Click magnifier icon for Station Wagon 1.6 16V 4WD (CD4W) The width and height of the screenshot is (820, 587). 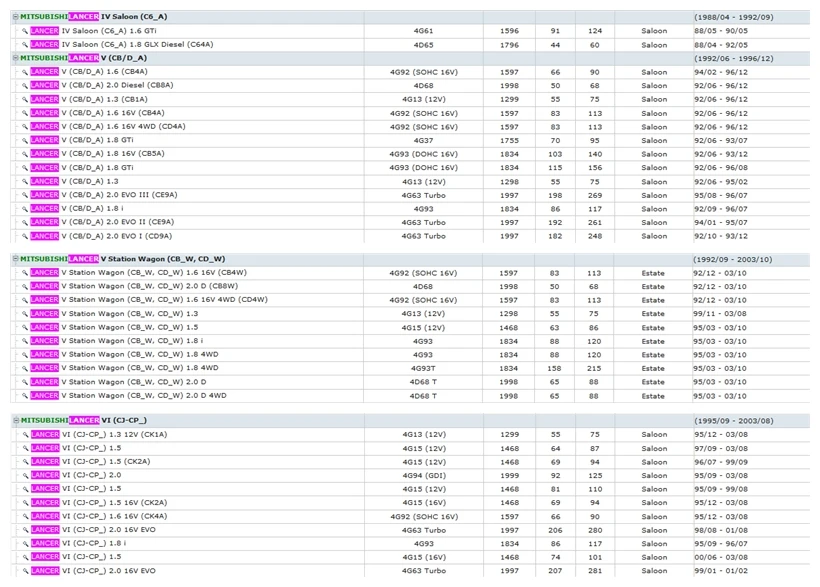click(25, 300)
